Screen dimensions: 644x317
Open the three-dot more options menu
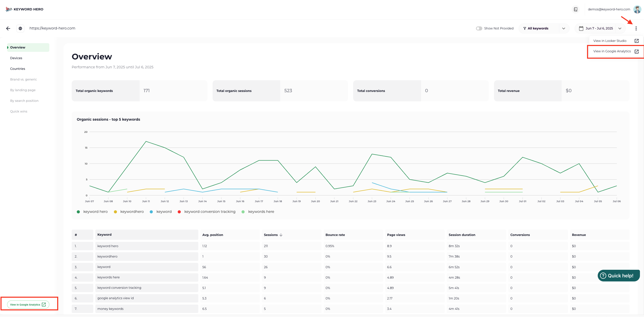636,28
